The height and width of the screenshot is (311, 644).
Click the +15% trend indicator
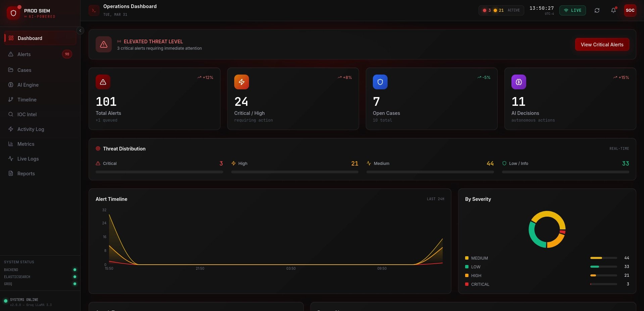(621, 78)
